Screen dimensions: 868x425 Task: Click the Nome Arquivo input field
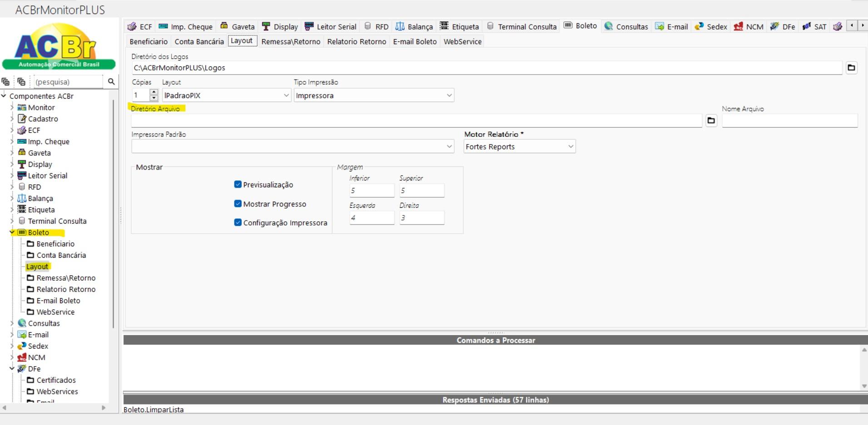tap(790, 120)
